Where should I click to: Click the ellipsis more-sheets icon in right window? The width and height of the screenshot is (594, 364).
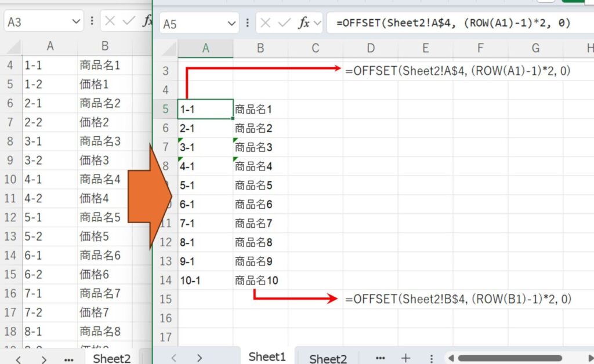pyautogui.click(x=380, y=358)
